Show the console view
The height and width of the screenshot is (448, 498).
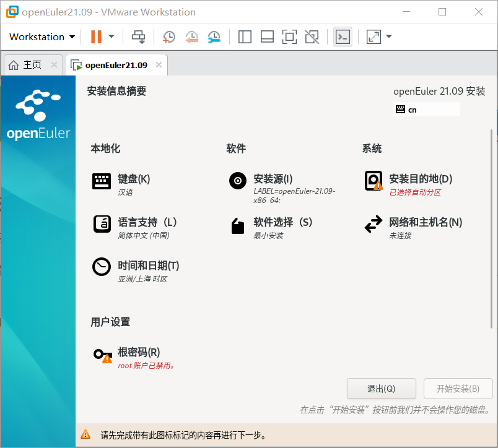pos(343,37)
